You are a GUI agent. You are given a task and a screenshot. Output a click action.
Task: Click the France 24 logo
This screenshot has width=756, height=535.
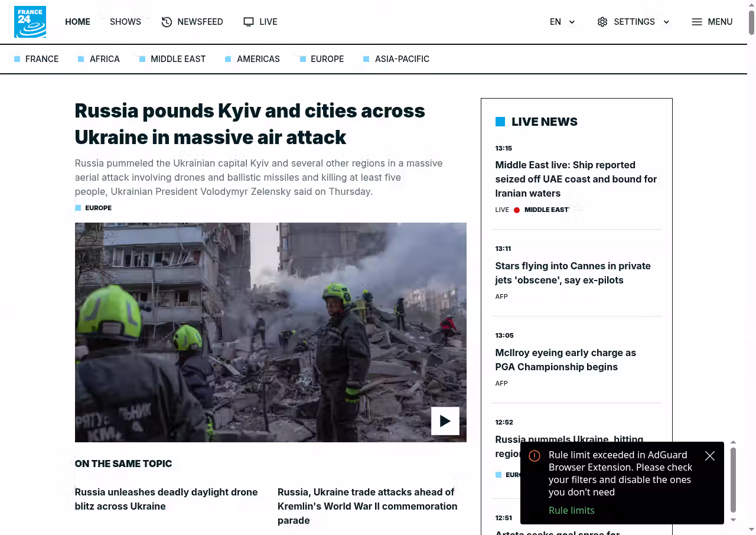tap(30, 22)
